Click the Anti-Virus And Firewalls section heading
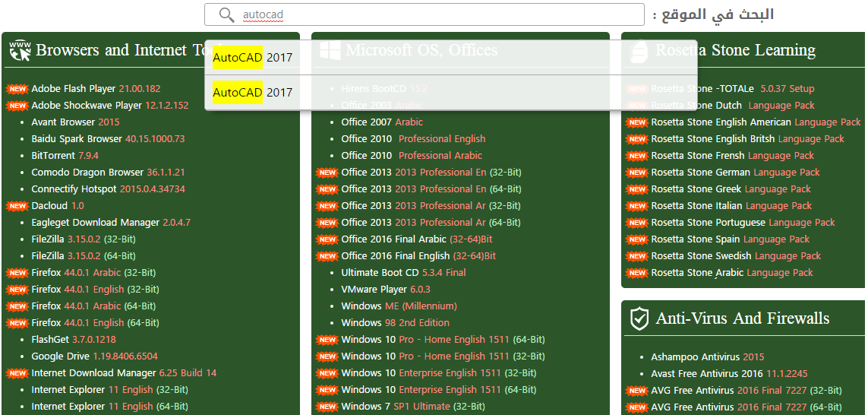868x415 pixels. (743, 318)
